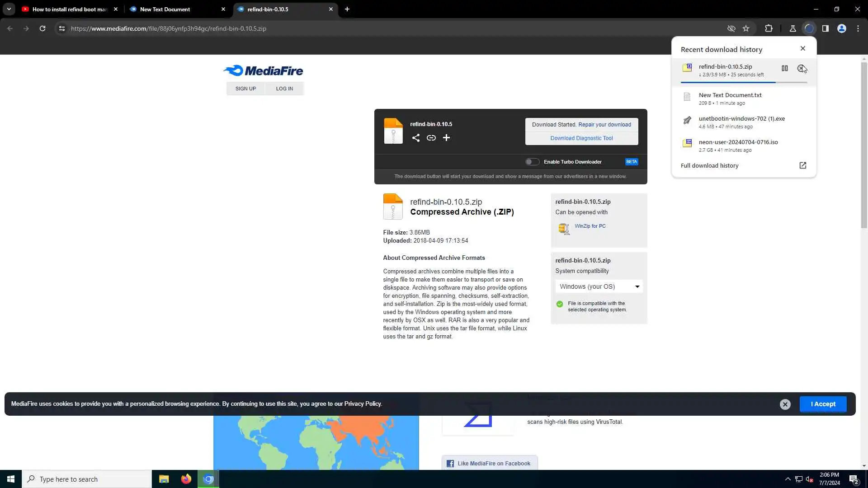
Task: Enable the Turbo Downloader toggle
Action: tap(532, 162)
